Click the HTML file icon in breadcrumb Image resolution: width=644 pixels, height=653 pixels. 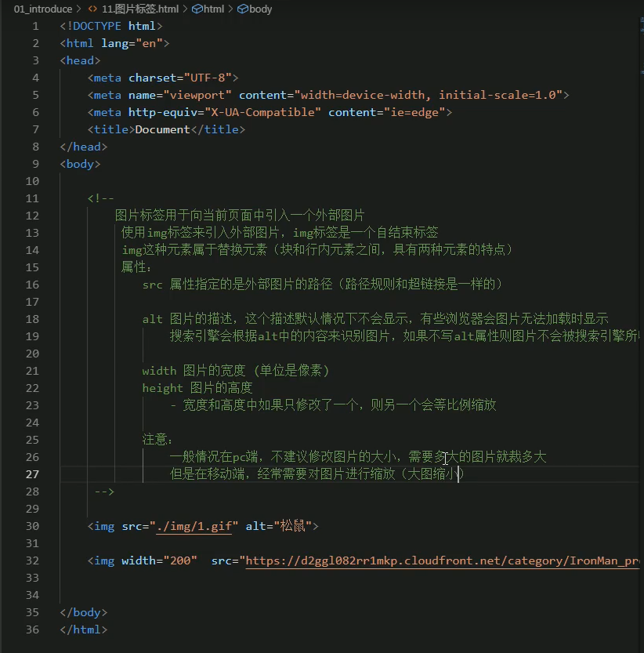(92, 9)
